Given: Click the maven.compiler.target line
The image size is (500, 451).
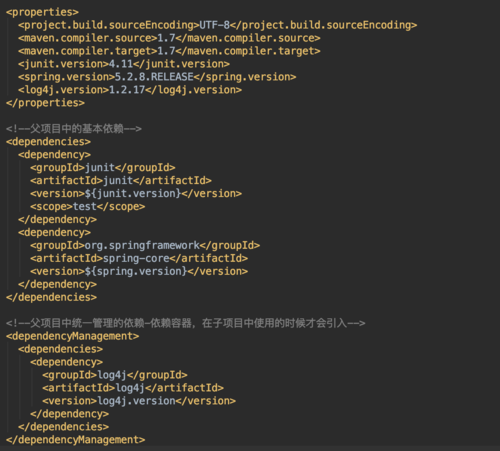Looking at the screenshot, I should [x=169, y=51].
